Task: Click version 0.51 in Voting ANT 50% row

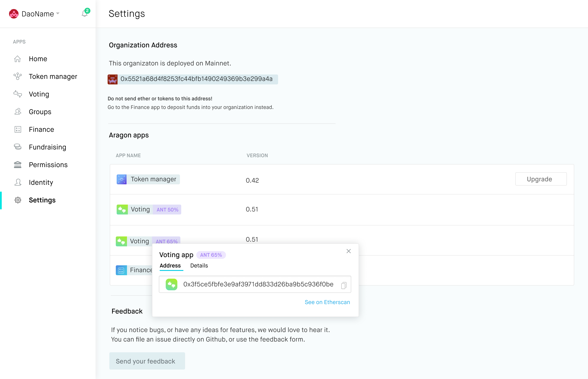Action: click(x=252, y=210)
